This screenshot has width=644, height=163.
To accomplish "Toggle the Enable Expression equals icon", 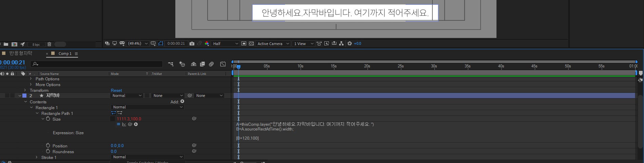I will click(118, 124).
